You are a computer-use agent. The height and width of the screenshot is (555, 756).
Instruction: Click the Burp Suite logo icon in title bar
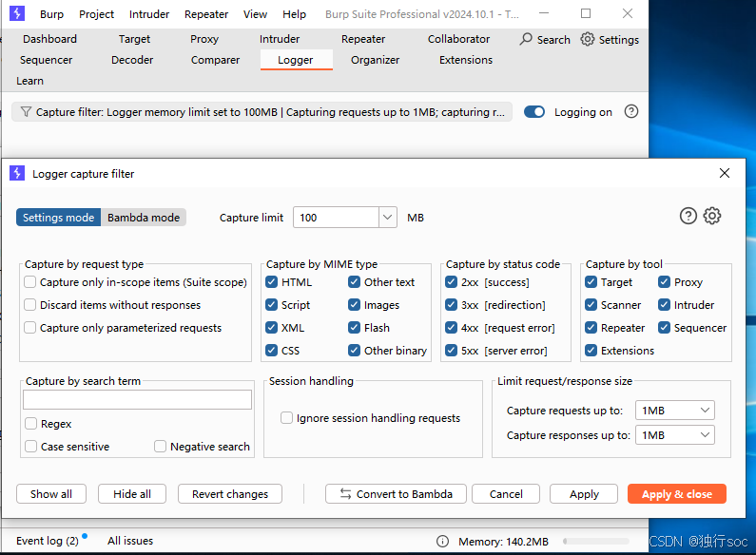coord(17,13)
